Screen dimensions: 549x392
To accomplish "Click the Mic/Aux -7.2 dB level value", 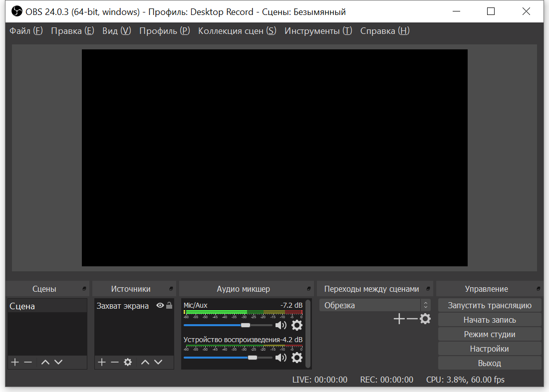I will pyautogui.click(x=291, y=305).
